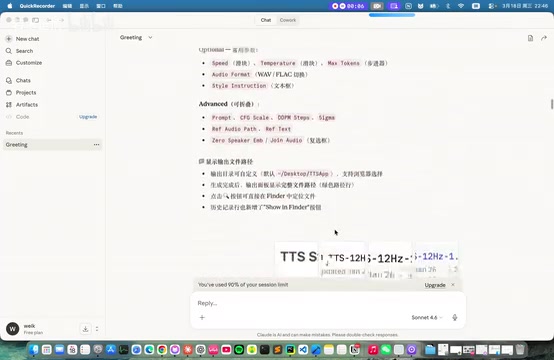Screen dimensions: 554x360
Task: Click Upgrade in session limit banner
Action: pos(435,285)
